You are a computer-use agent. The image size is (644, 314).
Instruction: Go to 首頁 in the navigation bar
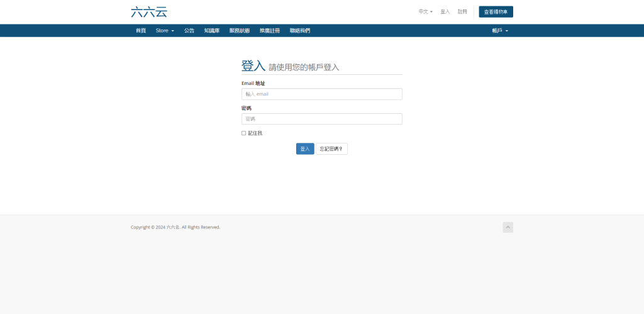(141, 30)
